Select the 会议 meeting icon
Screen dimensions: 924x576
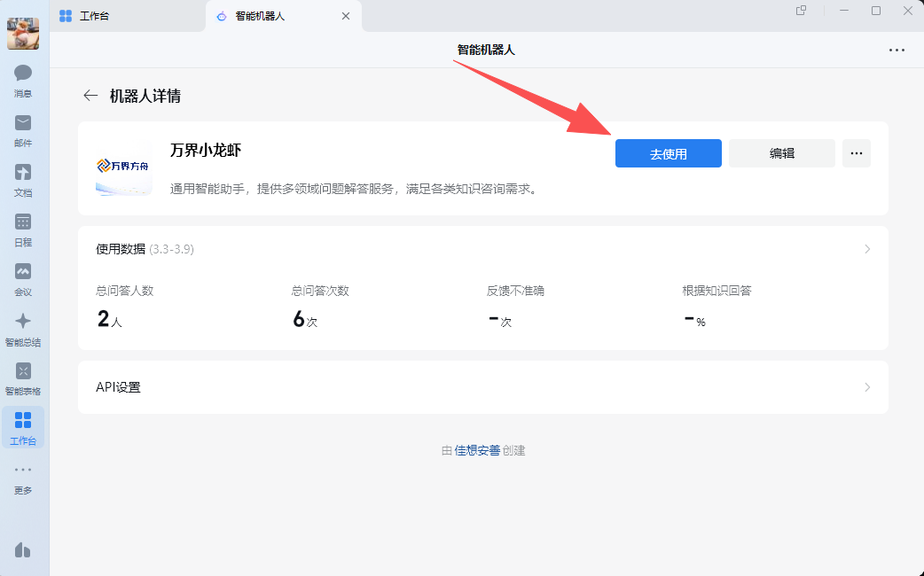(23, 272)
